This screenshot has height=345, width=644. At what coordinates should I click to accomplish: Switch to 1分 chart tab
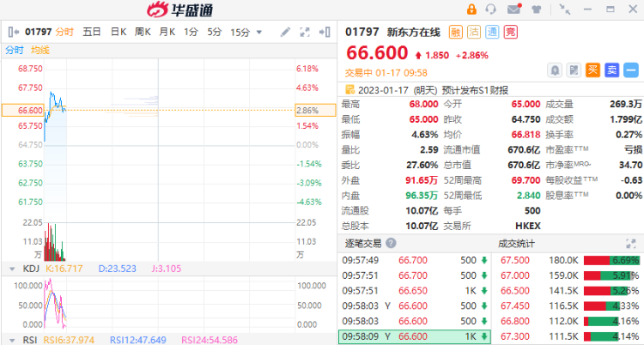[191, 32]
